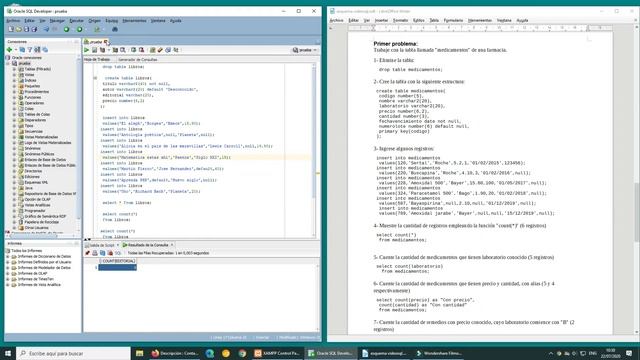Click the Run Script icon in worksheet toolbar
This screenshot has height=360, width=640.
tap(94, 50)
